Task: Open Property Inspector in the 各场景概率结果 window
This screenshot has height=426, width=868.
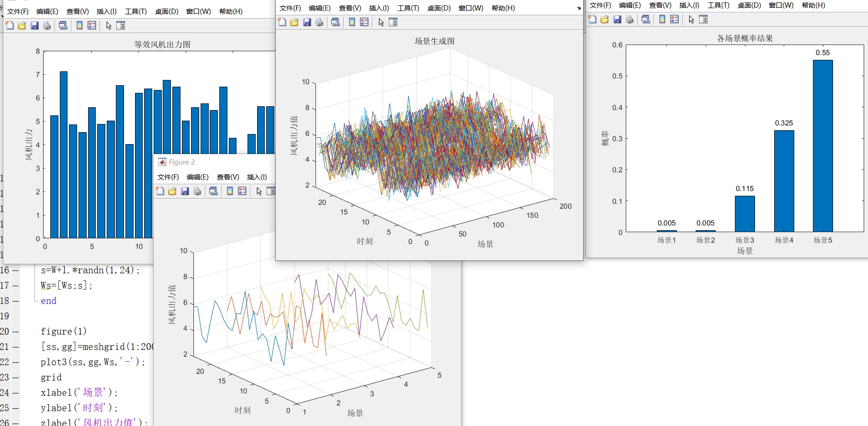Action: [703, 19]
